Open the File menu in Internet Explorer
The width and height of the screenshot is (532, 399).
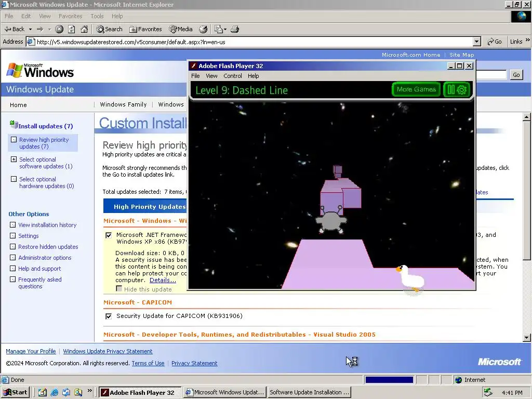[9, 16]
